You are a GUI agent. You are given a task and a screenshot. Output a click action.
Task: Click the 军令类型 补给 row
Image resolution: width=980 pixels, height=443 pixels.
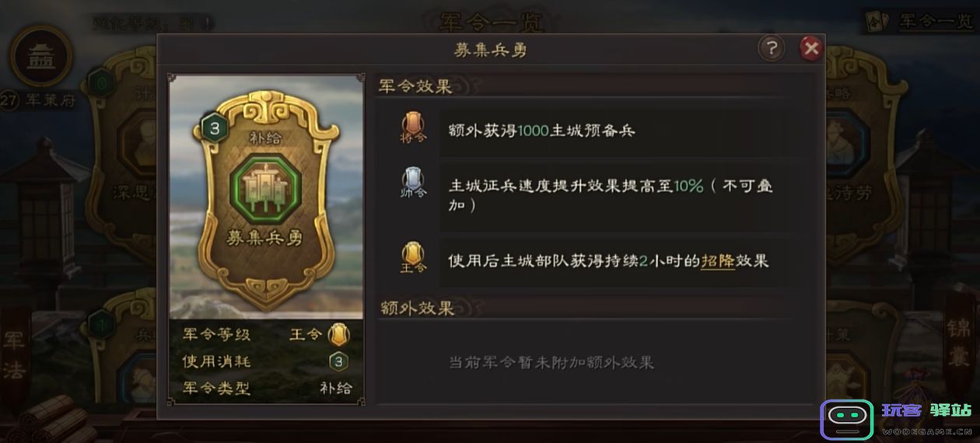266,388
